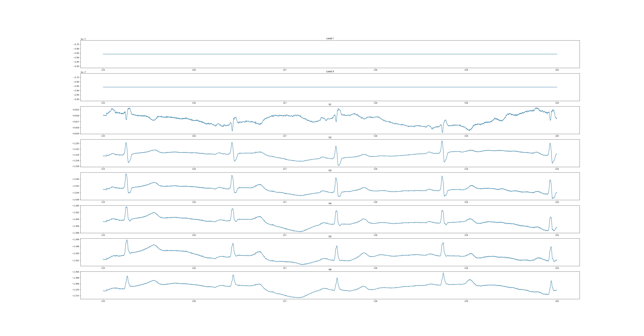Click the -1.300 y-axis tick in V4
This screenshot has height=336, width=644.
click(x=76, y=206)
